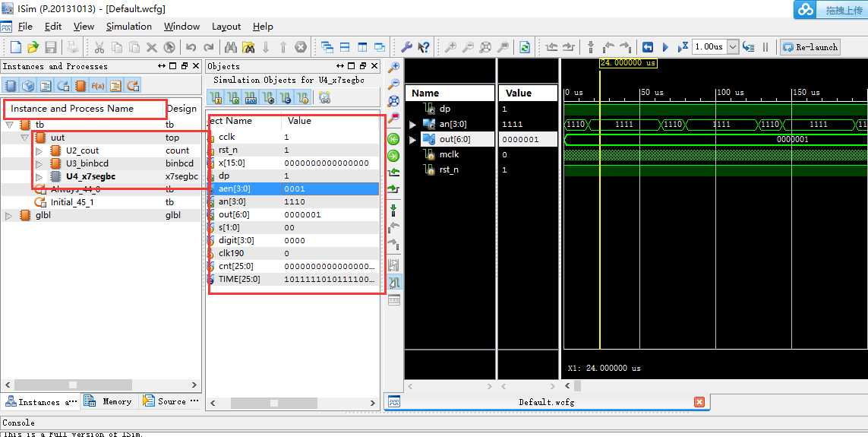Click the Undo arrow icon
868x437 pixels.
(191, 47)
